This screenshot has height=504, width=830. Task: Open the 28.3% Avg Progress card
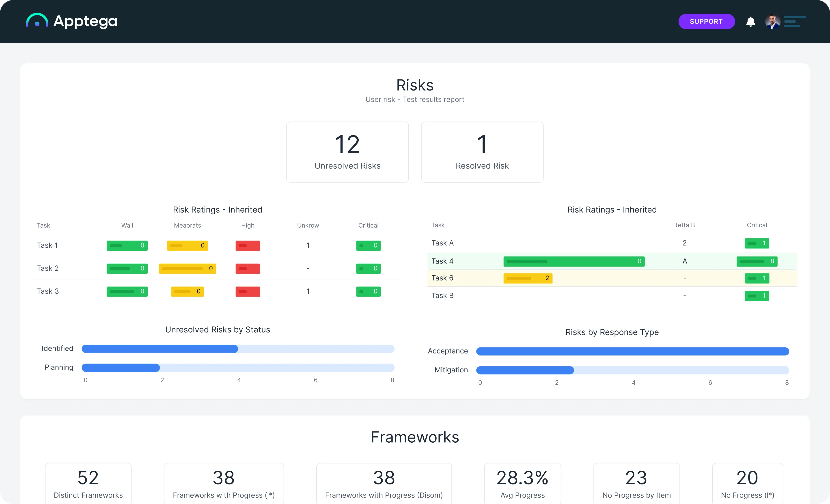click(522, 483)
